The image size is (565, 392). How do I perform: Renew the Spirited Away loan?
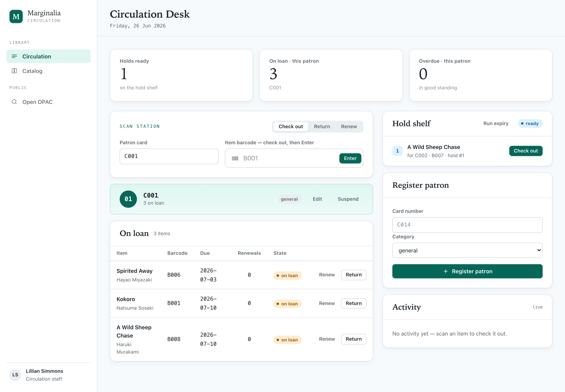coord(327,275)
